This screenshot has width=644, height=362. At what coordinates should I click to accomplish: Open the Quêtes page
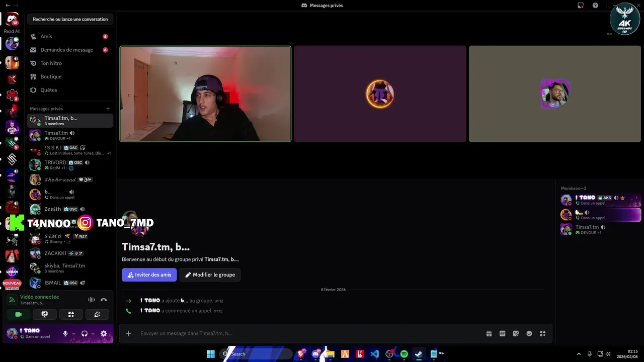pos(70,90)
